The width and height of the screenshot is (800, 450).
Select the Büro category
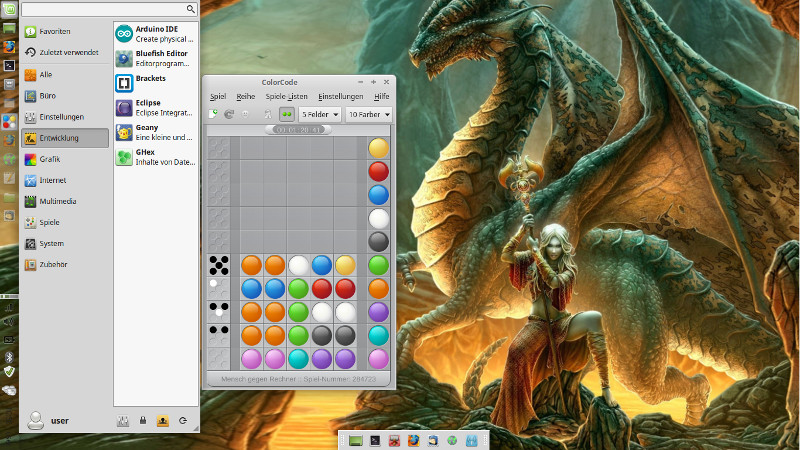[65, 95]
